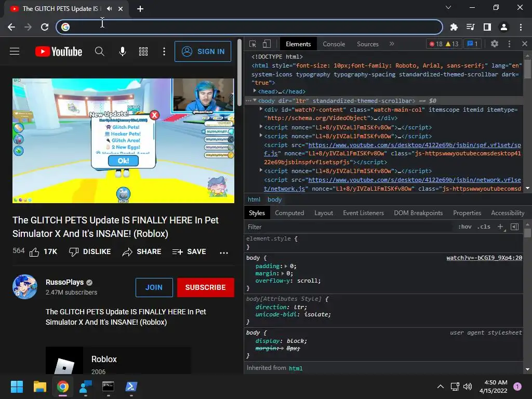This screenshot has width=532, height=399.
Task: Toggle the computed styles sidebar icon
Action: click(x=515, y=227)
